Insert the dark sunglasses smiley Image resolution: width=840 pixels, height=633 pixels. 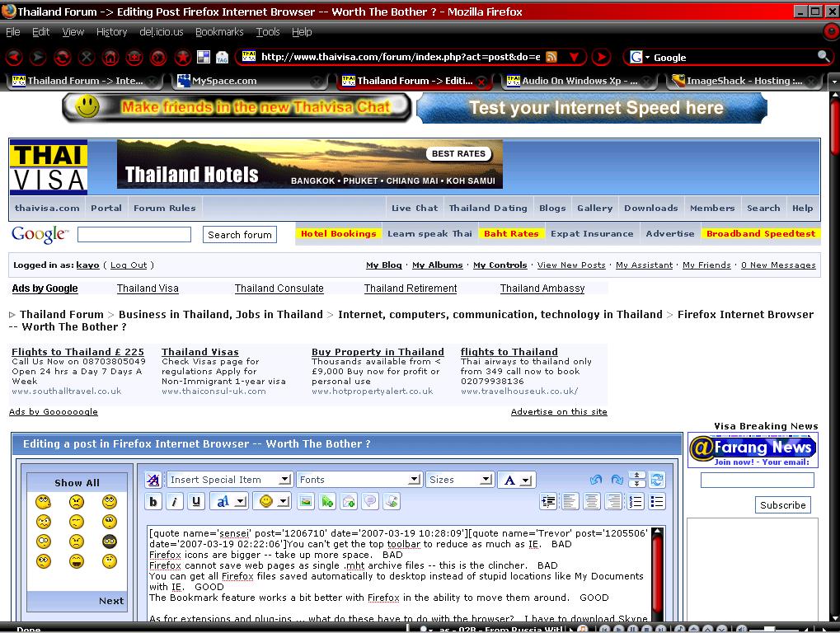[x=110, y=542]
